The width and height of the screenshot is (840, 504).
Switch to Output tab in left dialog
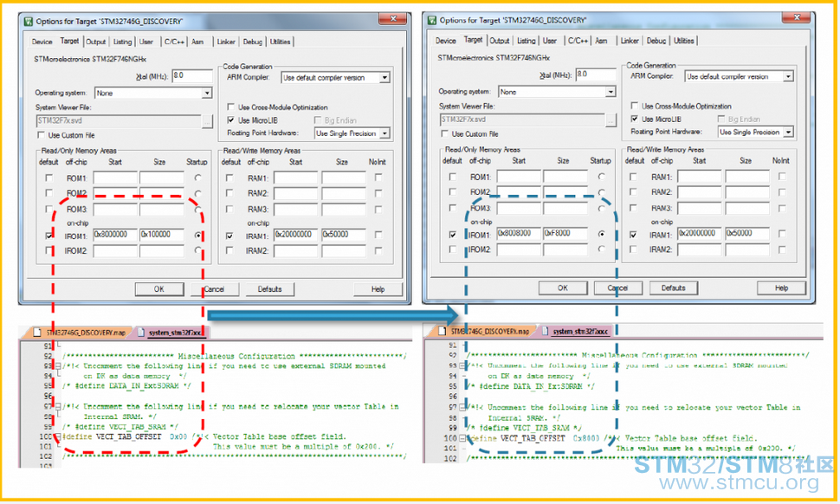click(96, 42)
